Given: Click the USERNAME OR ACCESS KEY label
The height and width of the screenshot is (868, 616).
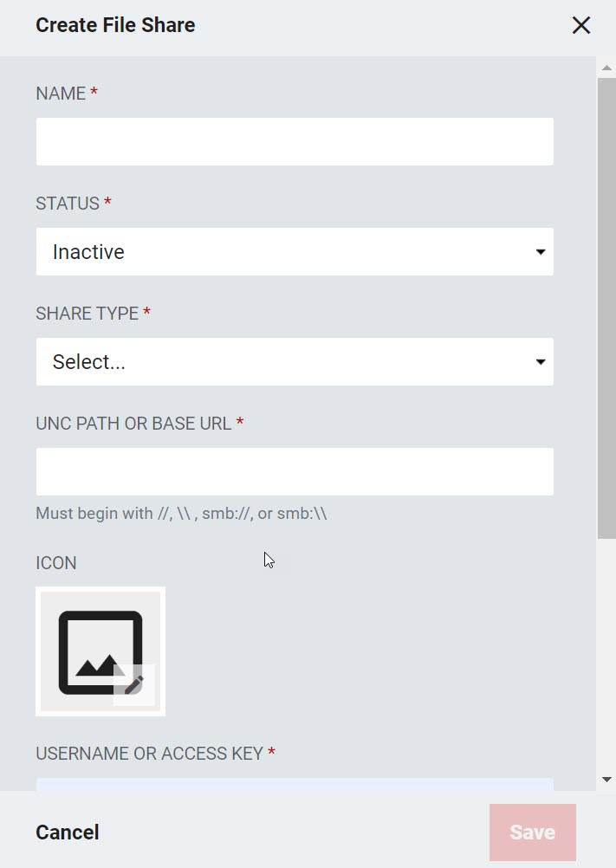Looking at the screenshot, I should pyautogui.click(x=149, y=754).
